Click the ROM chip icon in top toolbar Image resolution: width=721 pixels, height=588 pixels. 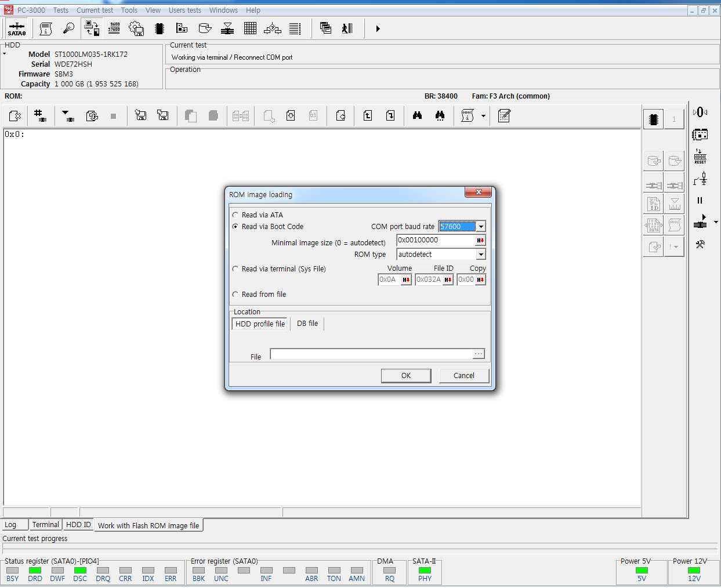[160, 28]
